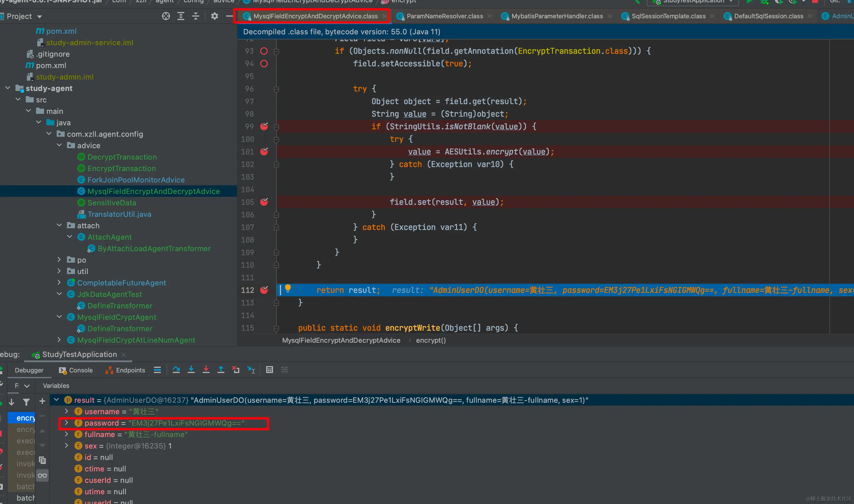
Task: Select the Debugger tab
Action: [29, 370]
